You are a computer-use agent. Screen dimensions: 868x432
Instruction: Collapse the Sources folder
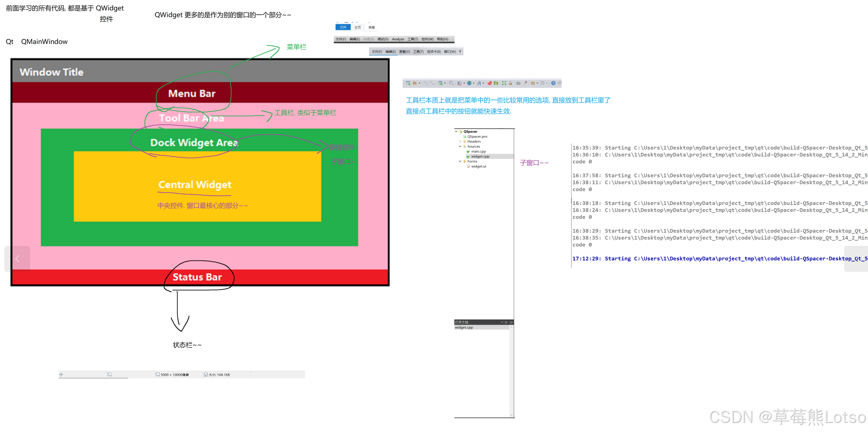(x=460, y=146)
